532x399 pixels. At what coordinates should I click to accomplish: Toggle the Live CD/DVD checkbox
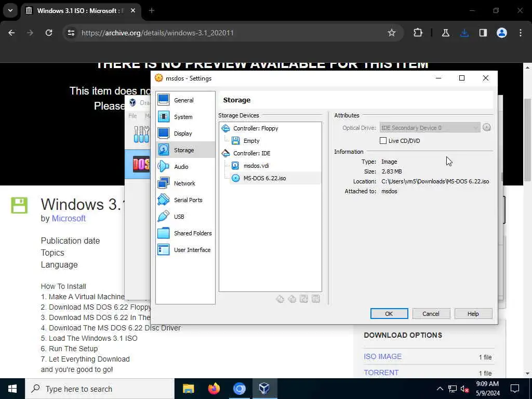383,140
